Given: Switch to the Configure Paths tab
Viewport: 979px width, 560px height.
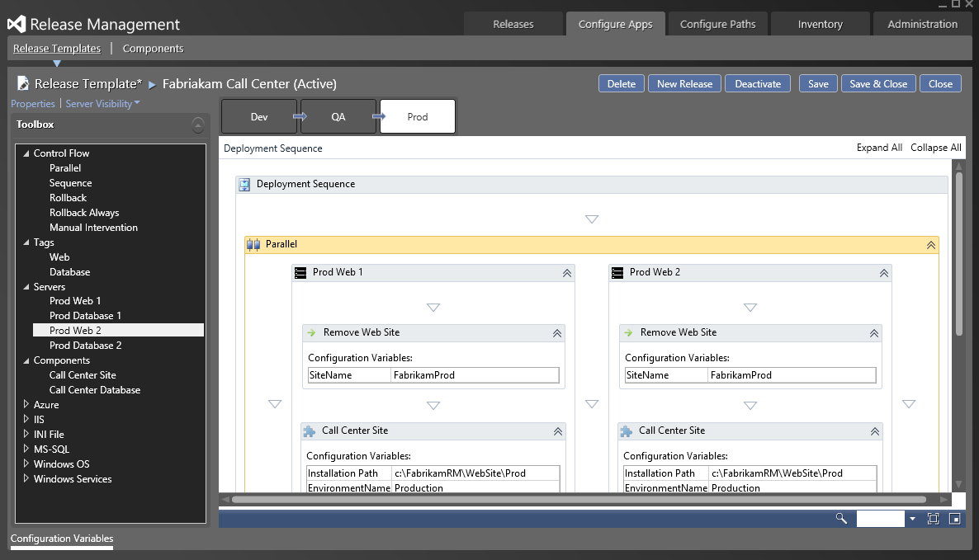Looking at the screenshot, I should [717, 24].
